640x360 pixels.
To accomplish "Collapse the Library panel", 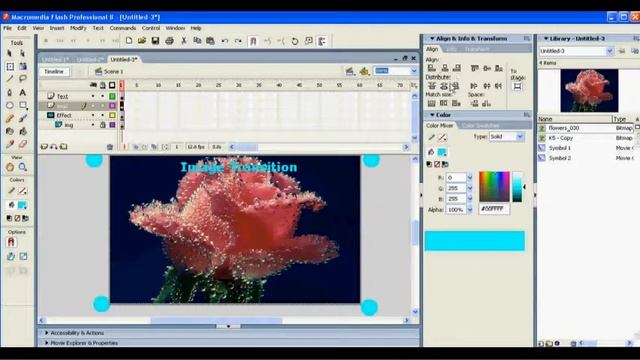I will point(545,38).
